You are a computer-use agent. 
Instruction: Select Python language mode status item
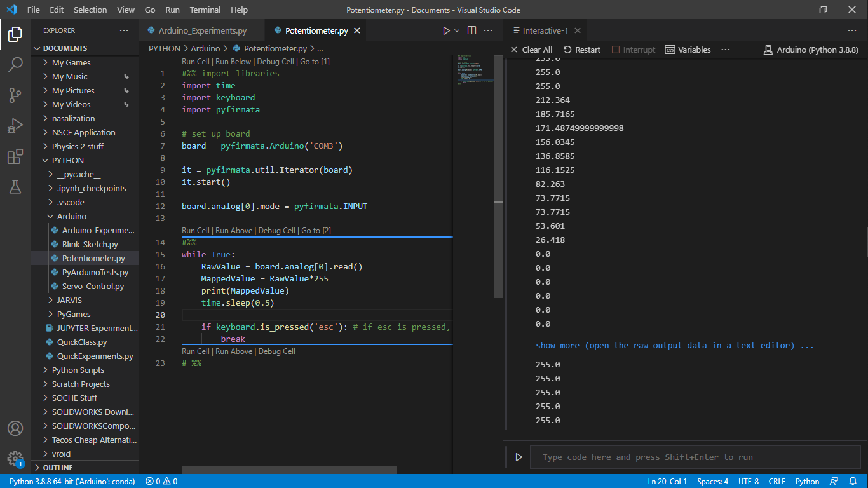tap(807, 482)
